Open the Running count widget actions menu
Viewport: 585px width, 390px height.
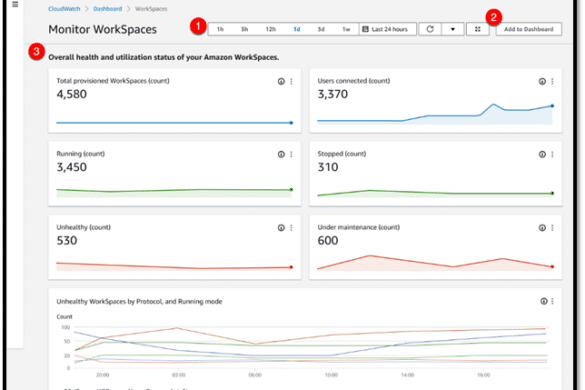coord(291,155)
